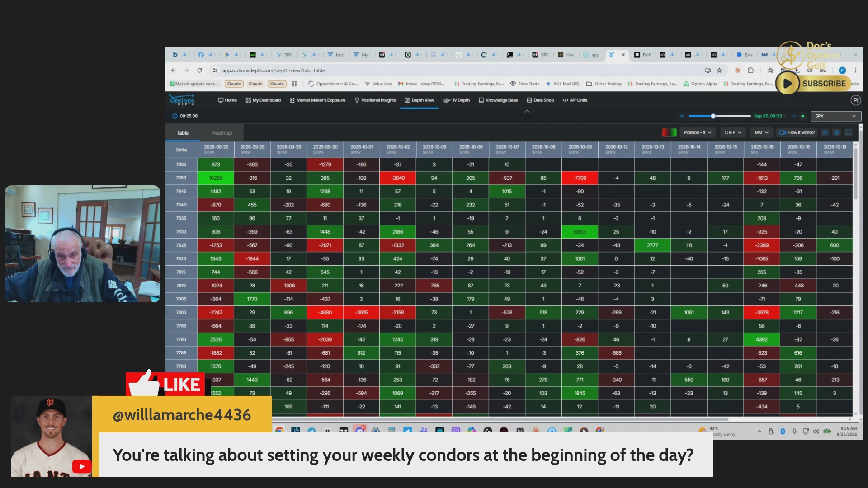Open the filter sliders icon
Screen dimensions: 868x488
click(x=825, y=132)
